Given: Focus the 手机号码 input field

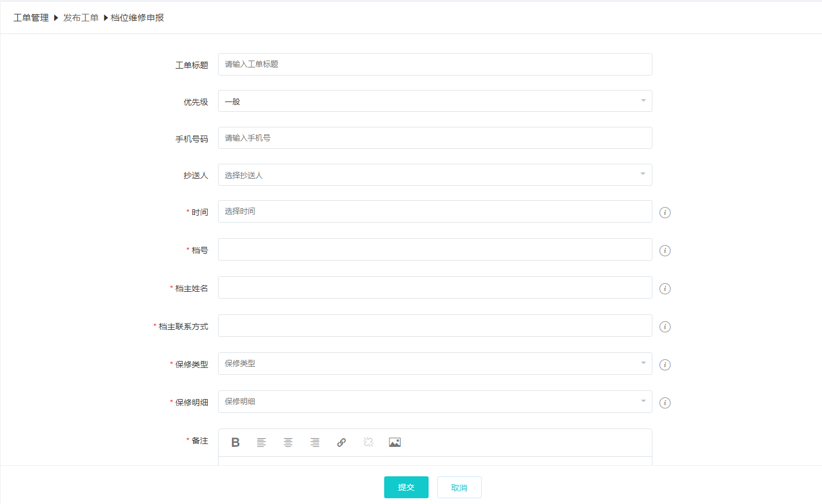Looking at the screenshot, I should click(435, 138).
